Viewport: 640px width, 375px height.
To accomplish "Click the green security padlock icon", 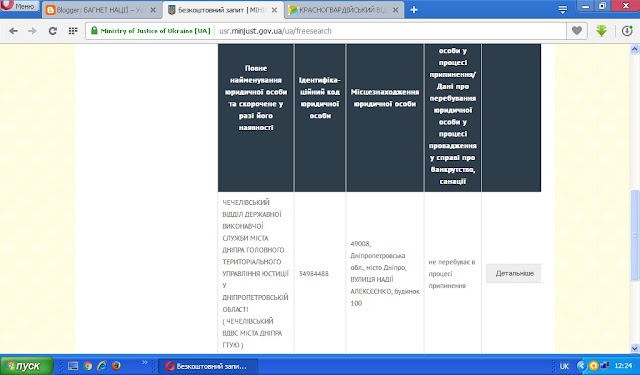I will (94, 31).
